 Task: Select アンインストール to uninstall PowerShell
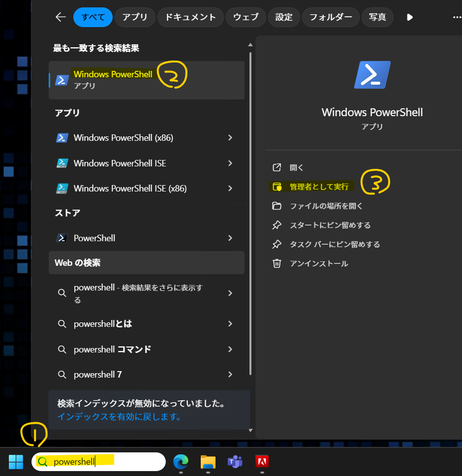click(318, 264)
